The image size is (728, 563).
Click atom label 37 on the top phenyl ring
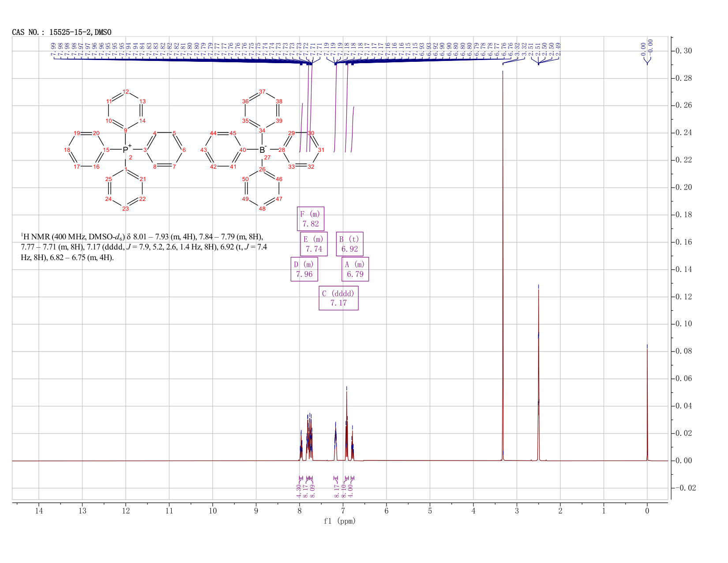coord(262,91)
